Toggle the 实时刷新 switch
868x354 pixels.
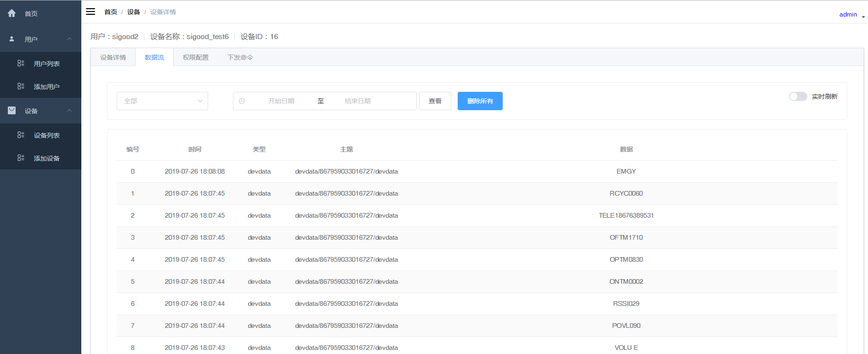798,96
